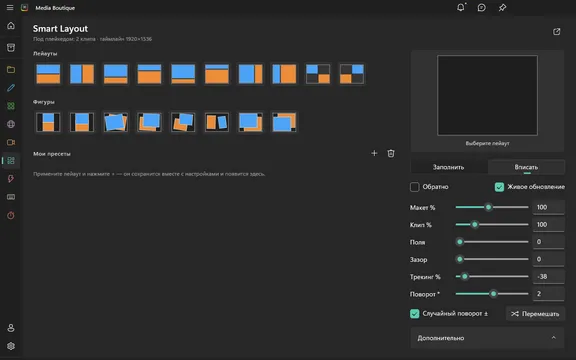Select the two tilted side-by-side cards figure
This screenshot has height=360, width=576.
point(217,122)
